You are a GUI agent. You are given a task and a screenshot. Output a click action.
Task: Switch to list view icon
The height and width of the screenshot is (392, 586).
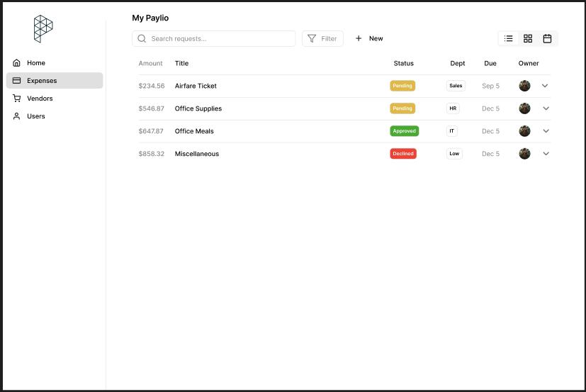tap(508, 38)
